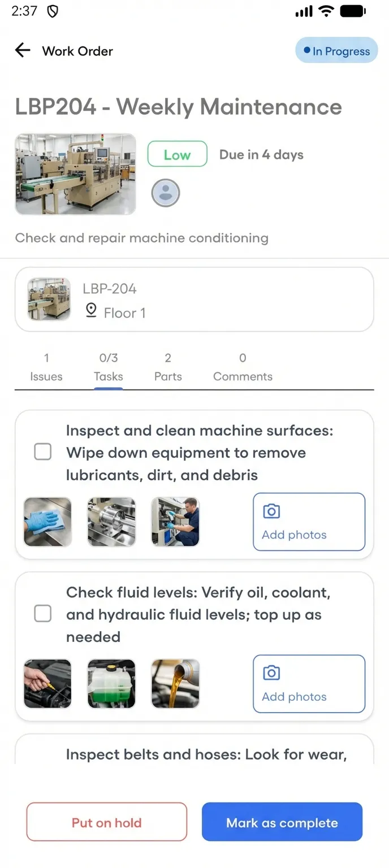Check off the machine surfaces inspection task

click(x=42, y=452)
